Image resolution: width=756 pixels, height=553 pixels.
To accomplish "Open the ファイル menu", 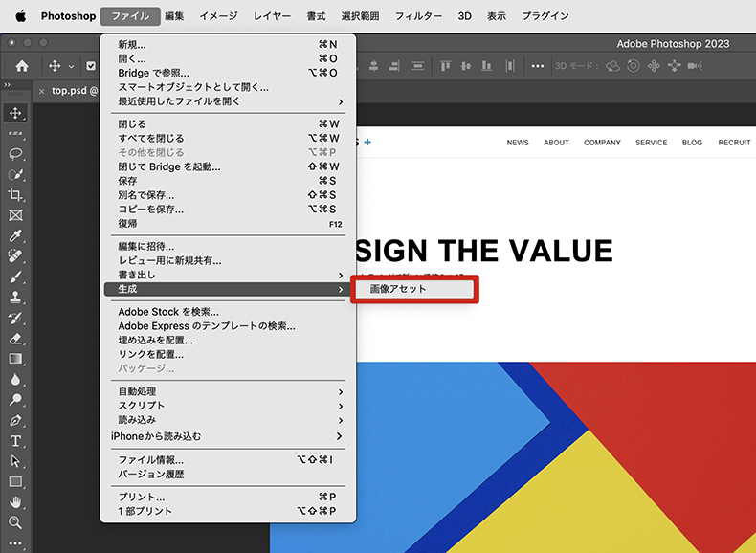I will pyautogui.click(x=130, y=16).
